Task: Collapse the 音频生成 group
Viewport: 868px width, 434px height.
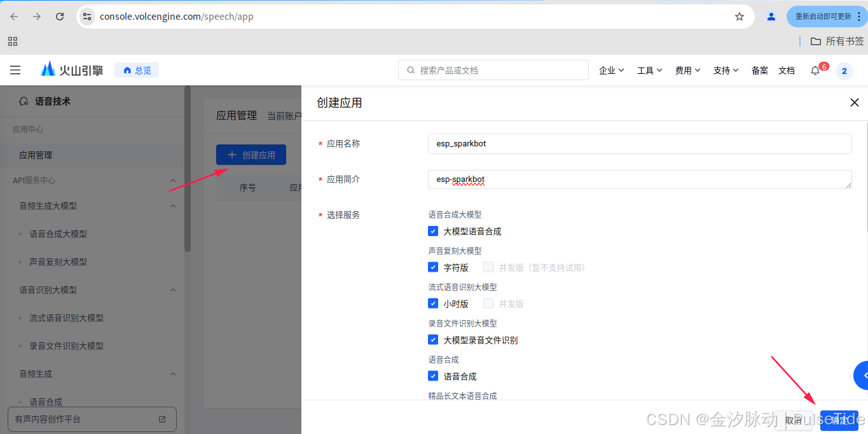Action: 173,374
